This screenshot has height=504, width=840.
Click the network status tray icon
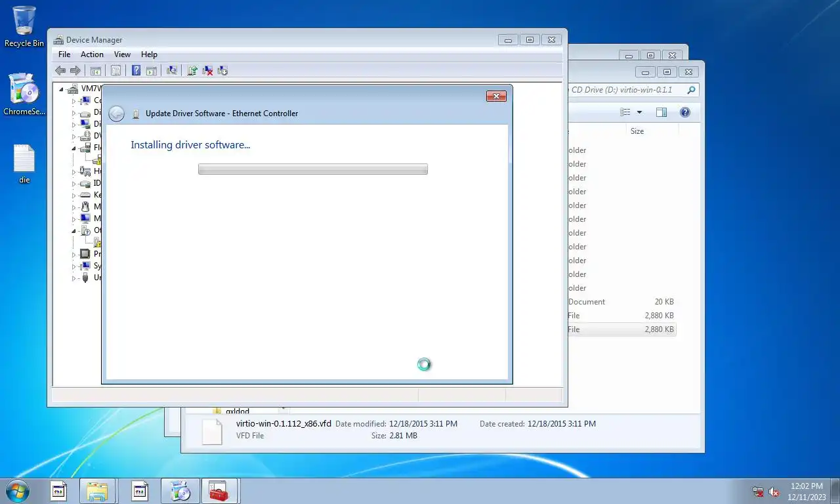coord(758,492)
